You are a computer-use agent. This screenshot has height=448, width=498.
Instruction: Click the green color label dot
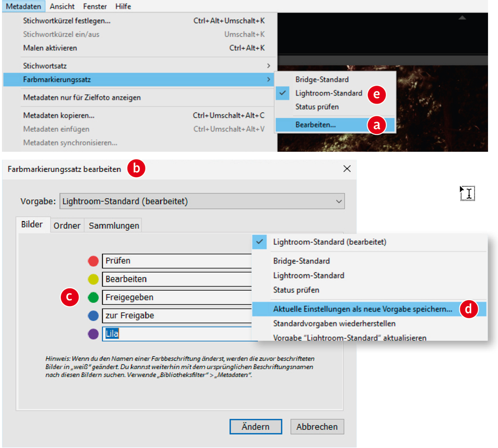tap(93, 298)
